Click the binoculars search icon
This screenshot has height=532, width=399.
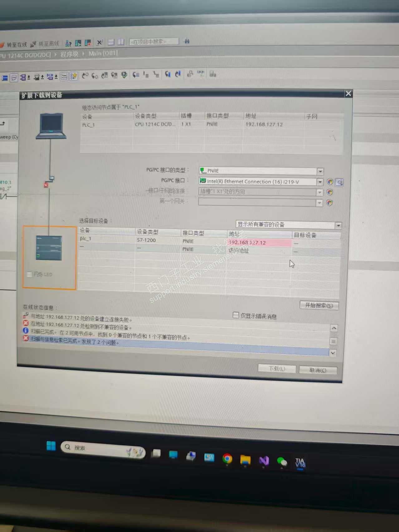[x=187, y=41]
